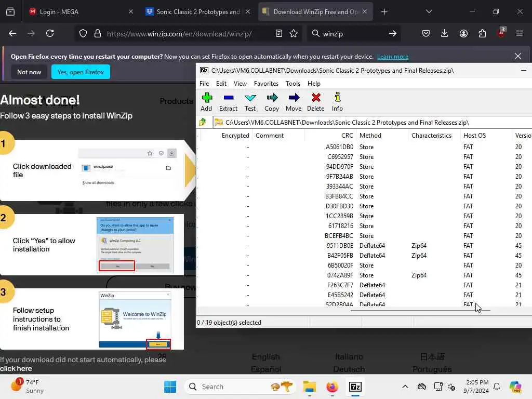Screen dimensions: 532x399
Task: Open a new Firefox tab
Action: pyautogui.click(x=384, y=12)
